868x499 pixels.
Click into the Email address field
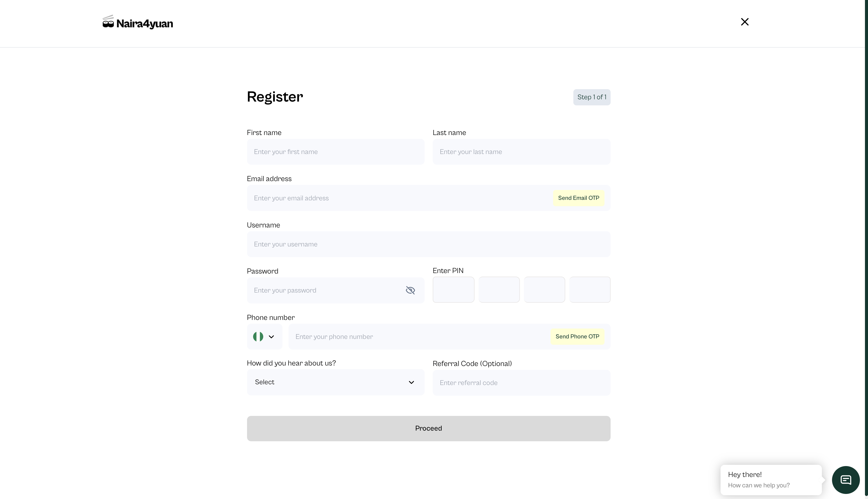398,198
